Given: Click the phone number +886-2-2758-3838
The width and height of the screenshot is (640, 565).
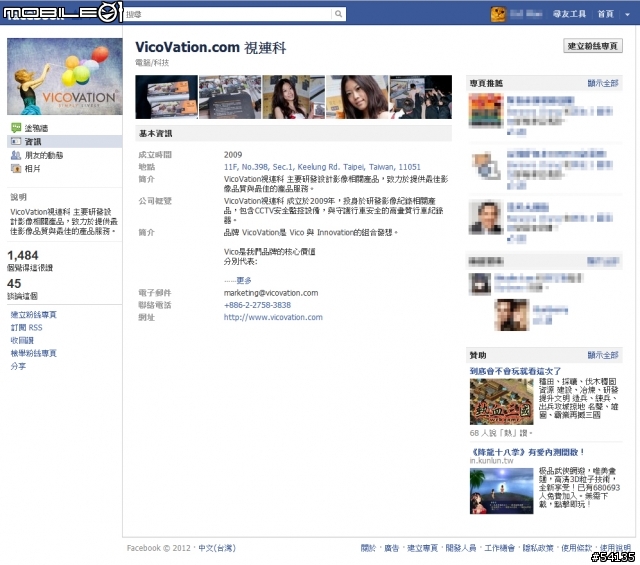Looking at the screenshot, I should (257, 305).
